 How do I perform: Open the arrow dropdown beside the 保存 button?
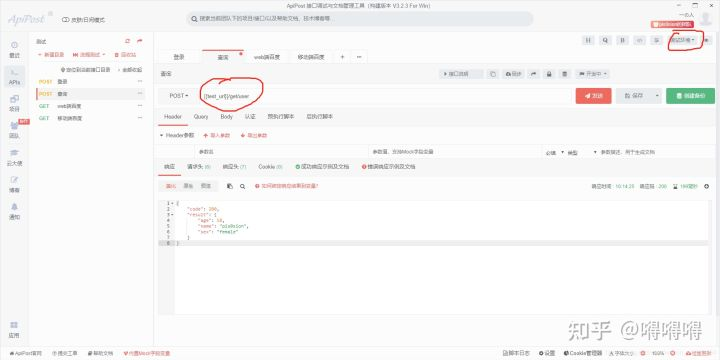[656, 96]
